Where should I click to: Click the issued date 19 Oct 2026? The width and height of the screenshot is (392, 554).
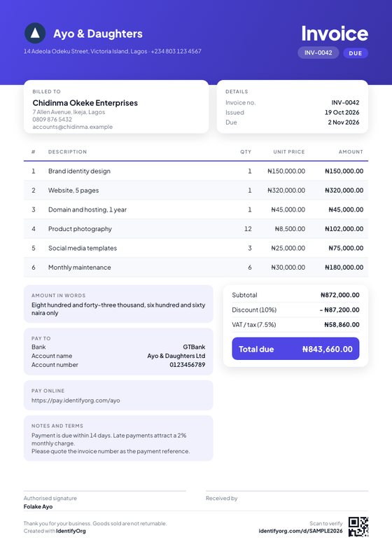coord(342,112)
